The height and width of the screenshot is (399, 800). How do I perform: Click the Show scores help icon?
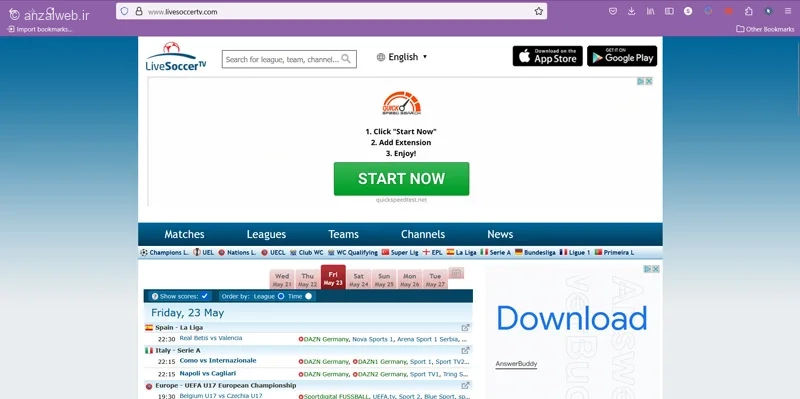(x=155, y=296)
